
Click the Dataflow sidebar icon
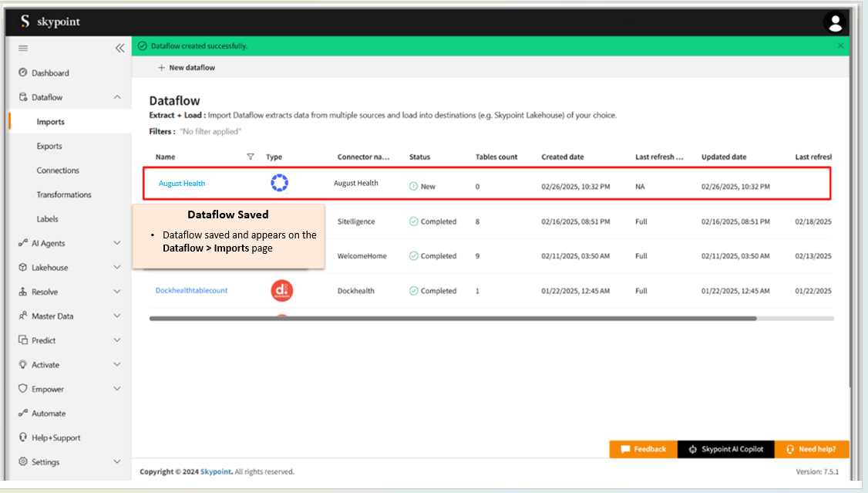click(x=22, y=97)
